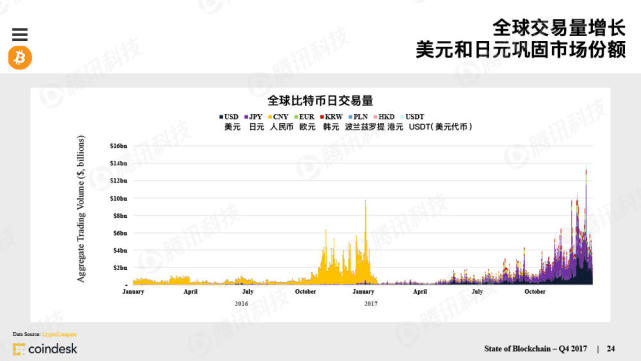Click the KRW legend entry
641x361 pixels.
331,117
